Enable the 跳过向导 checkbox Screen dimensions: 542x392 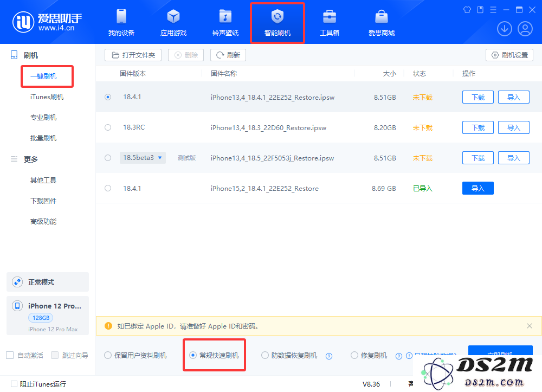click(55, 355)
